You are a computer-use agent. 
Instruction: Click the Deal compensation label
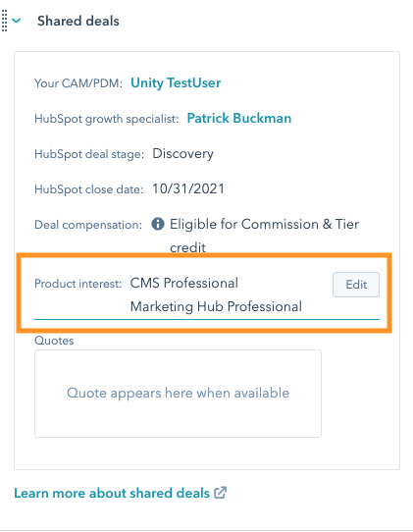click(88, 225)
